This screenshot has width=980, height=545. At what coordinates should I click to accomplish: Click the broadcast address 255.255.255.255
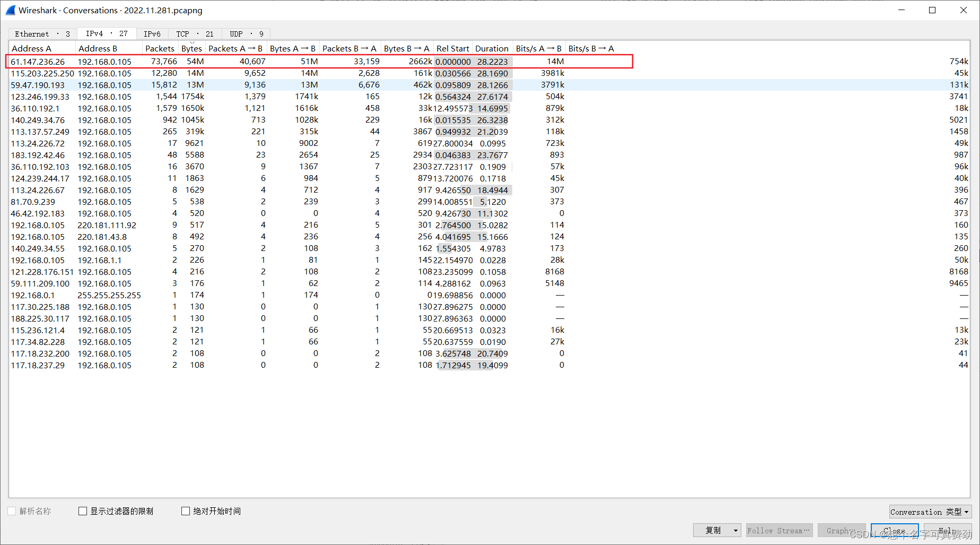pos(109,295)
